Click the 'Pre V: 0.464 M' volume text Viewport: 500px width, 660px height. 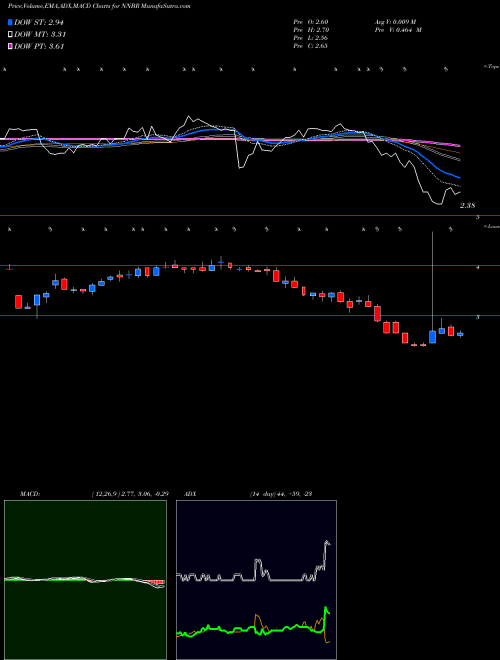(x=398, y=30)
